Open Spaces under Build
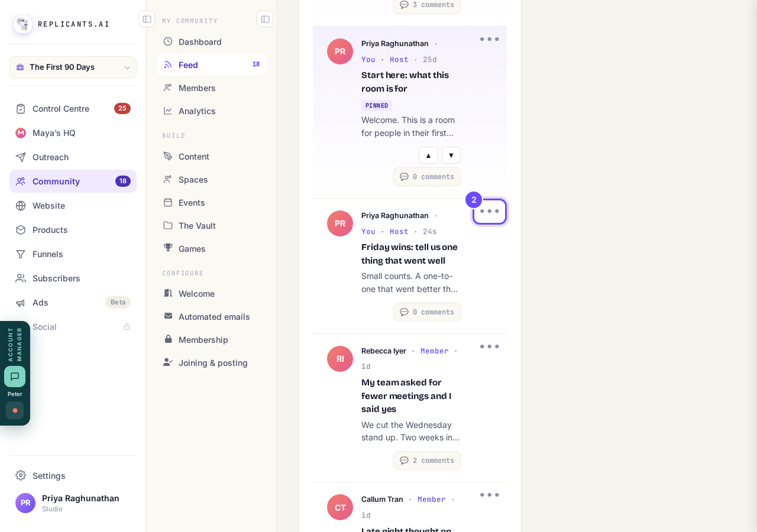 point(211,180)
